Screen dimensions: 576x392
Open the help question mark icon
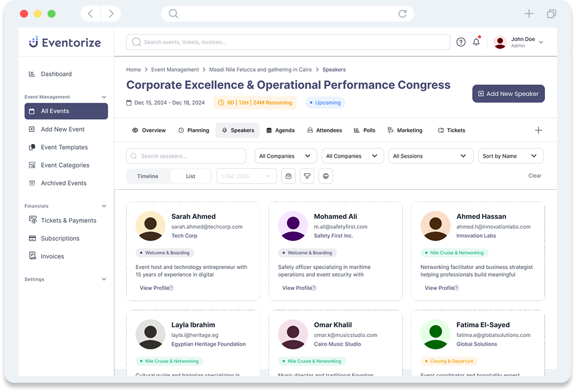[x=461, y=42]
